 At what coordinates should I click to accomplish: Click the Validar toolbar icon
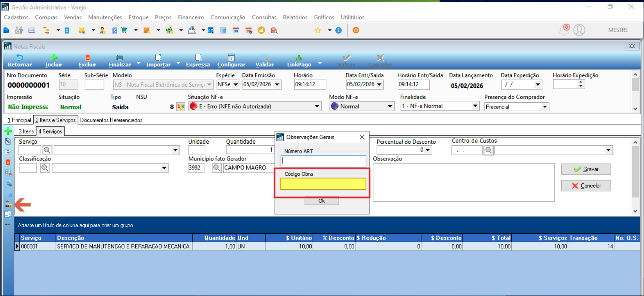[x=265, y=58]
